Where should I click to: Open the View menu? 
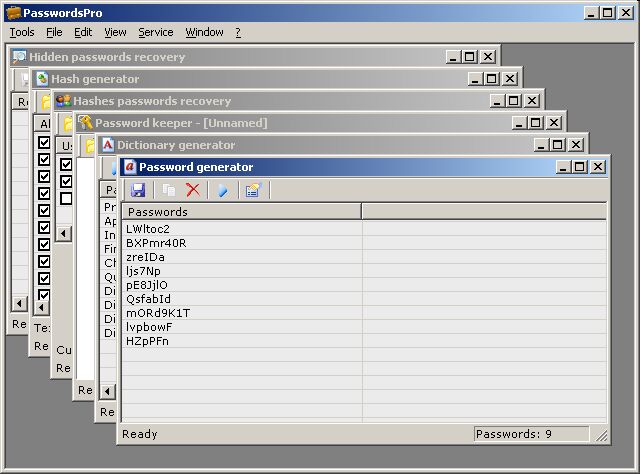(x=115, y=32)
